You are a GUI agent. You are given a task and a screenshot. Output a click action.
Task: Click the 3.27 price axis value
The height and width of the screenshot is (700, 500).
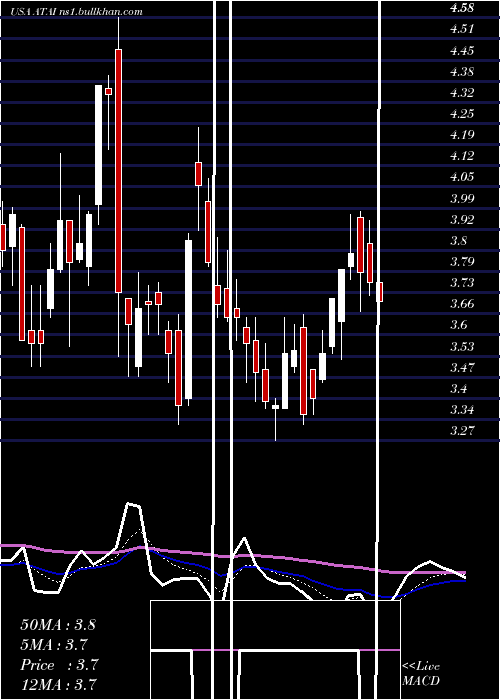point(462,431)
